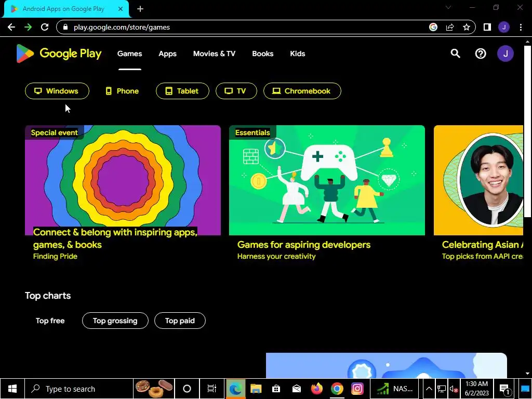Open the Google Play account avatar
Viewport: 532px width, 399px height.
(505, 54)
